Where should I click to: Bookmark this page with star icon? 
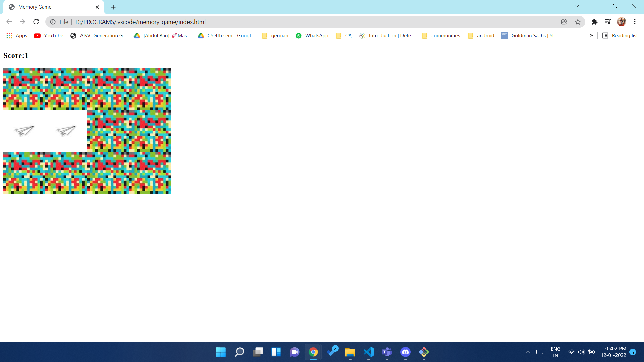click(578, 22)
